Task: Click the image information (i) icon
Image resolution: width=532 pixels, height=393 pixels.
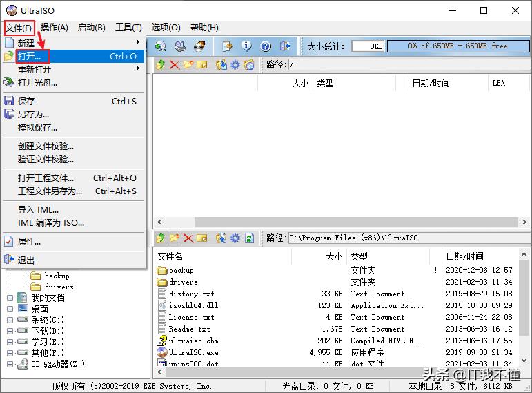Action: 246,46
